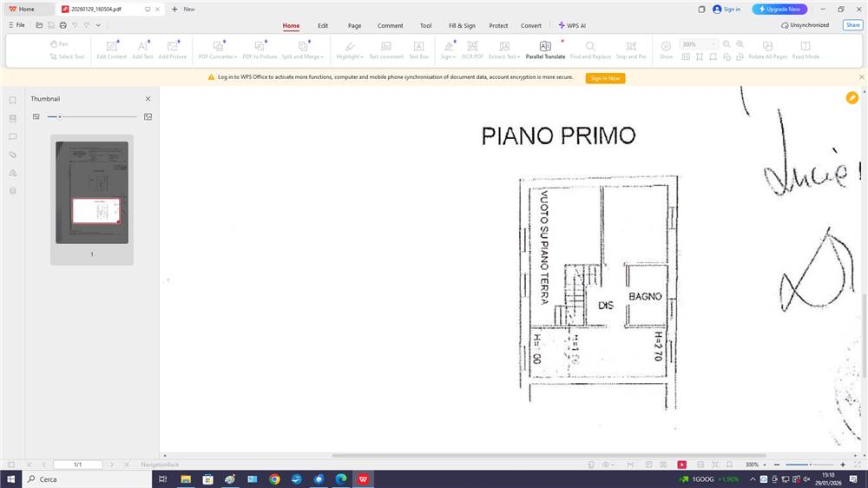This screenshot has width=868, height=488.
Task: Select the OCR PDF tool
Action: click(x=472, y=49)
